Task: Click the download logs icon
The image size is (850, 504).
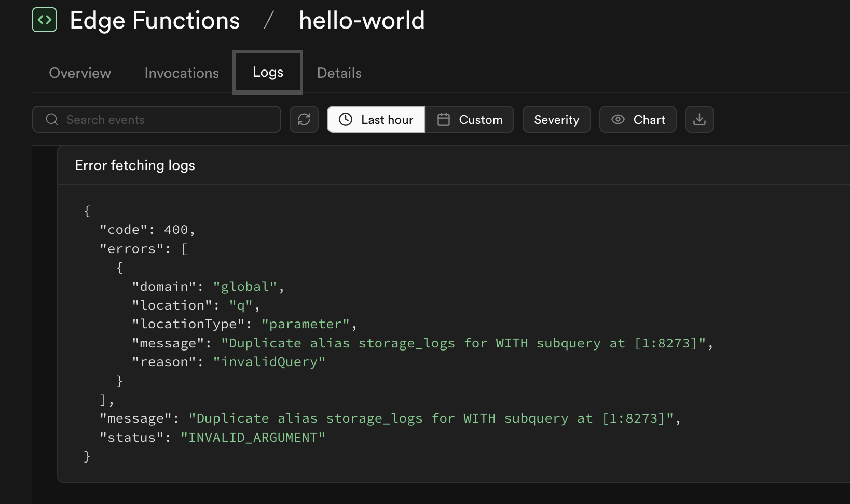Action: tap(699, 119)
